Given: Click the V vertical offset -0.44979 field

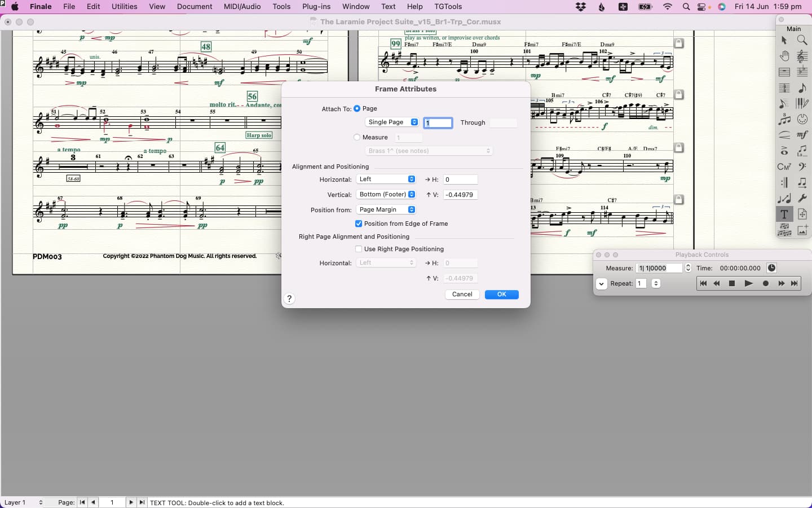Looking at the screenshot, I should point(460,195).
